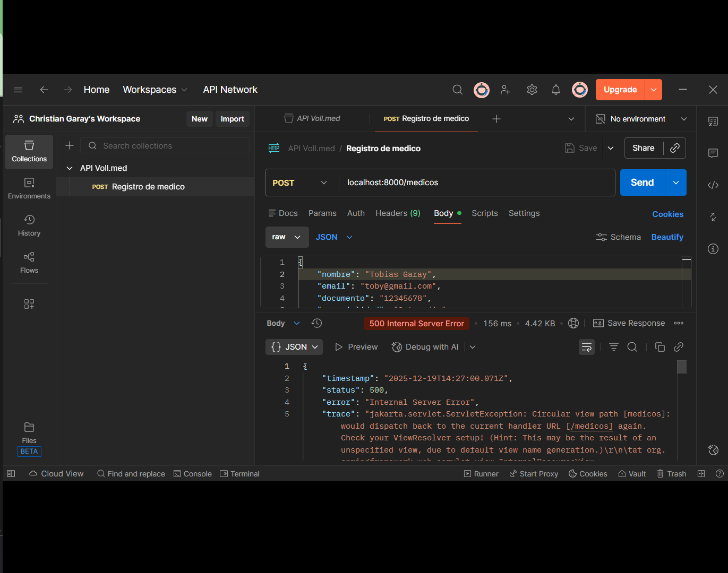Toggle the sidebar with hamburger menu icon
The image size is (728, 573).
18,90
